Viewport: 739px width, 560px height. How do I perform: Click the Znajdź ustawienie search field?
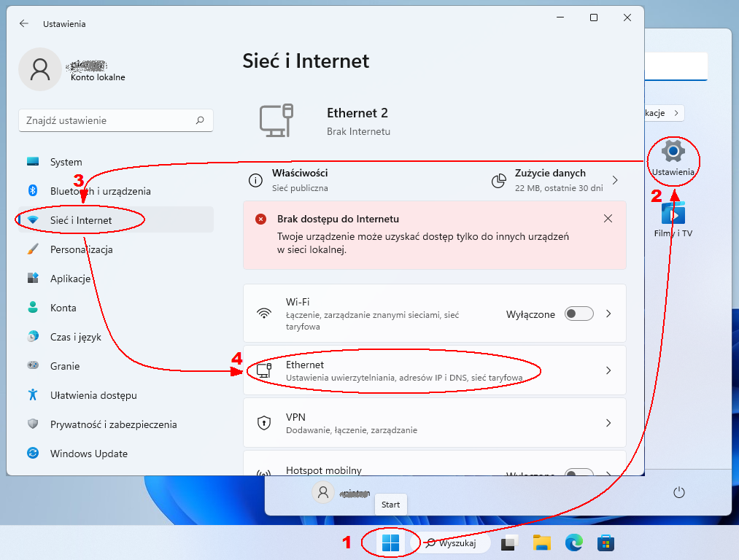[x=109, y=120]
